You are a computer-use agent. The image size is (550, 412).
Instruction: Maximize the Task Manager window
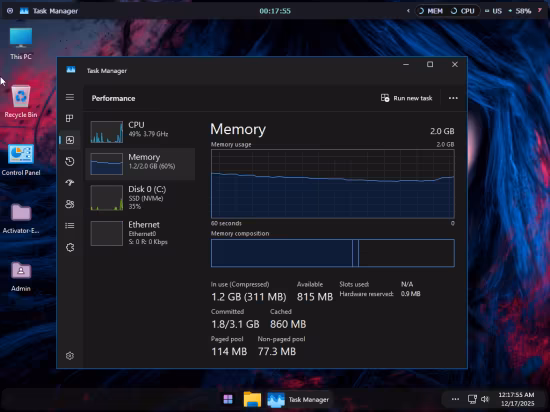click(x=430, y=64)
